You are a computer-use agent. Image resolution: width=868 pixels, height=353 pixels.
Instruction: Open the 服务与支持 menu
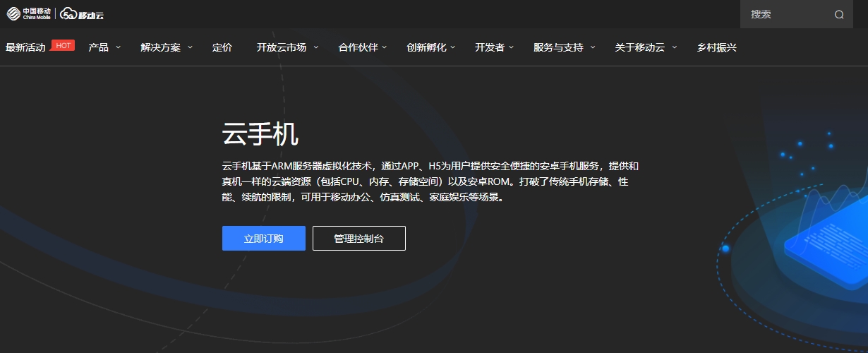pyautogui.click(x=558, y=47)
